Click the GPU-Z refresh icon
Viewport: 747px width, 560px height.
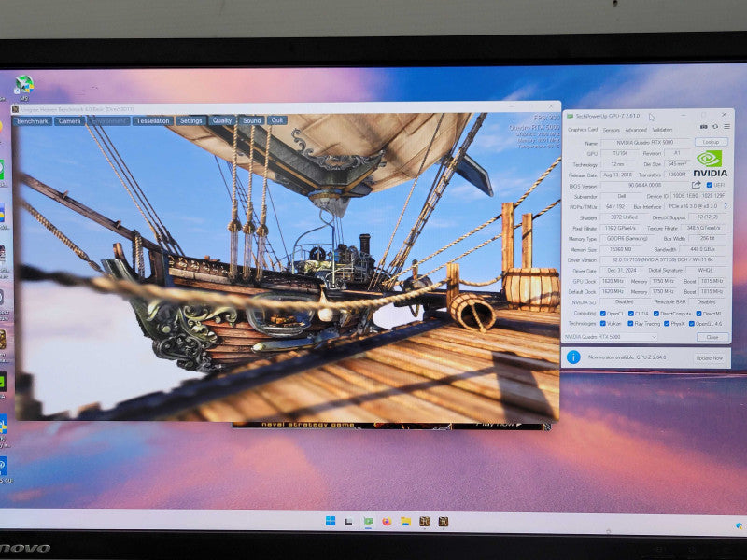[715, 127]
